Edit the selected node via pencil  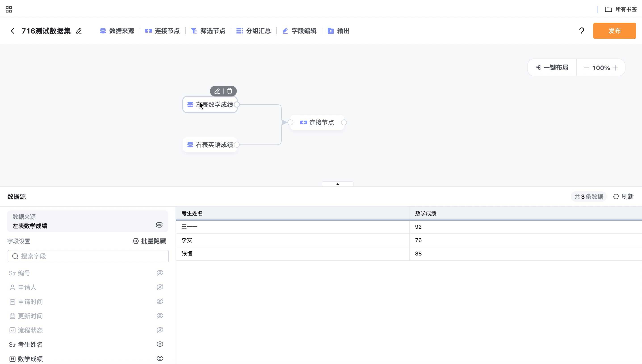217,91
